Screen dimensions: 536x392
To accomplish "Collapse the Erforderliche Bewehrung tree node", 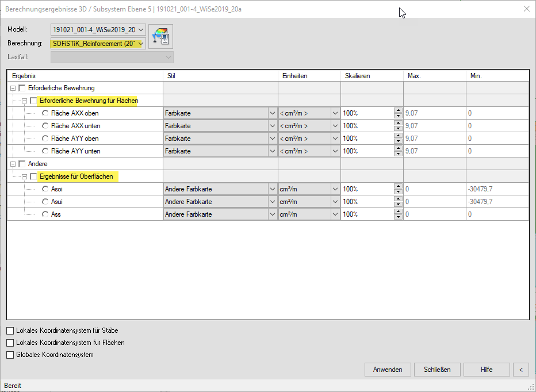I will [13, 88].
